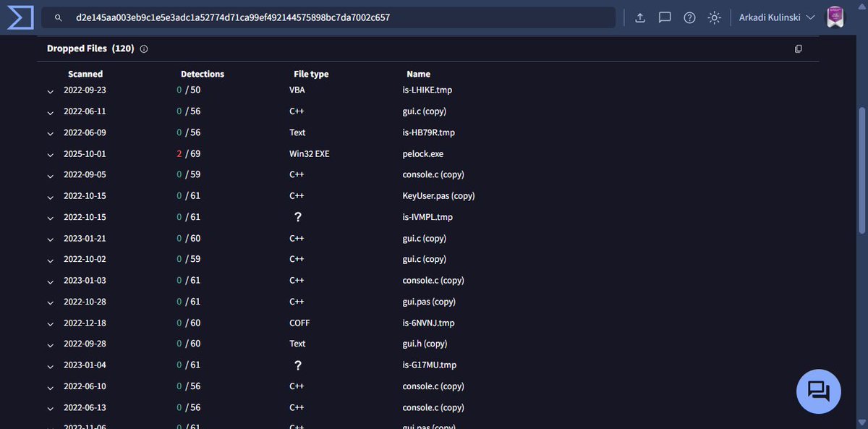Select the Dropped Files section header
Screen dimensions: 868x429
point(77,48)
